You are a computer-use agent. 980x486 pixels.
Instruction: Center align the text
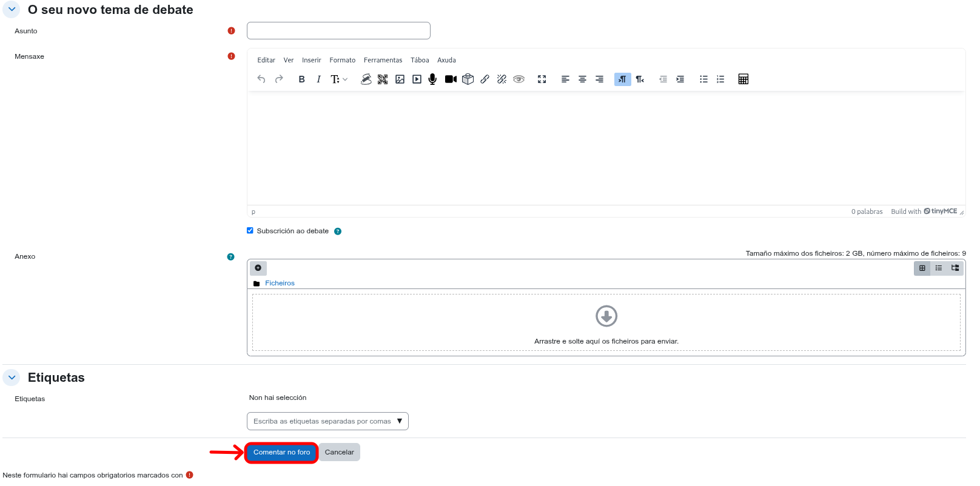pos(582,79)
